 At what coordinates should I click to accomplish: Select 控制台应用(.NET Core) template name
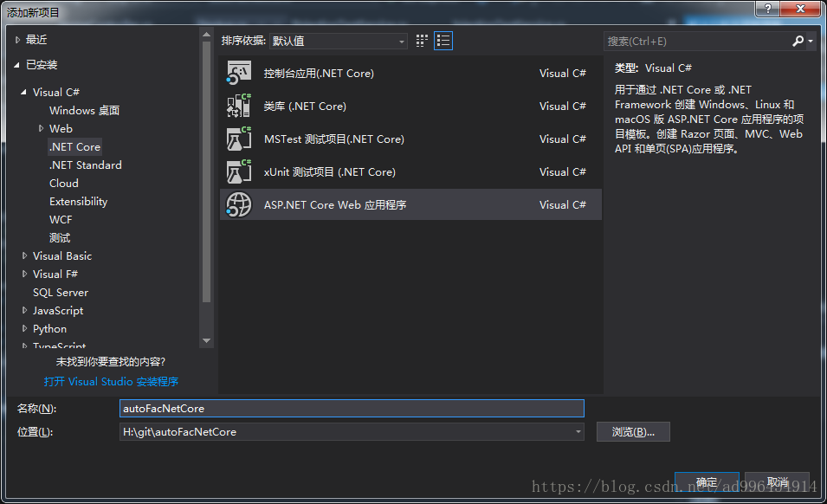pos(319,74)
